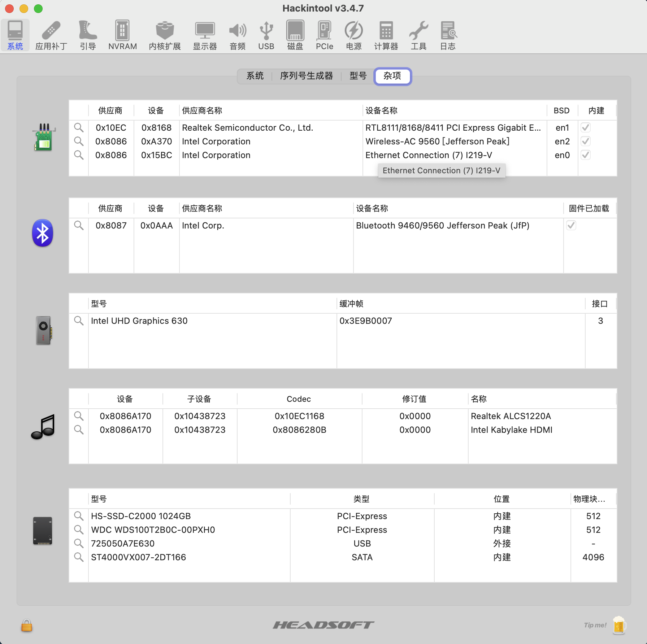Switch to the 序列号生成器 tab

tap(307, 76)
